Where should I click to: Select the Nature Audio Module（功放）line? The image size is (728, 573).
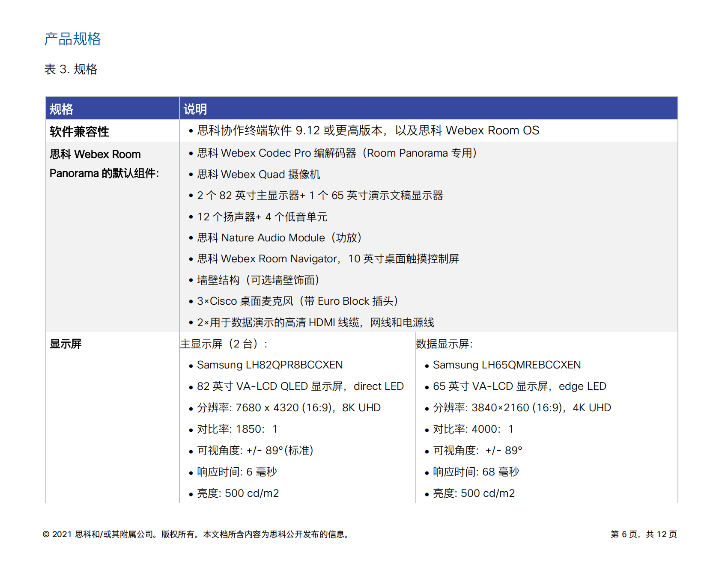pyautogui.click(x=280, y=238)
